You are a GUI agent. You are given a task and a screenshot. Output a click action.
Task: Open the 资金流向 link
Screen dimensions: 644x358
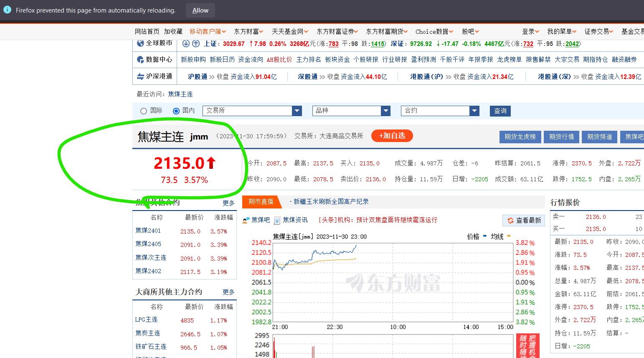click(251, 60)
